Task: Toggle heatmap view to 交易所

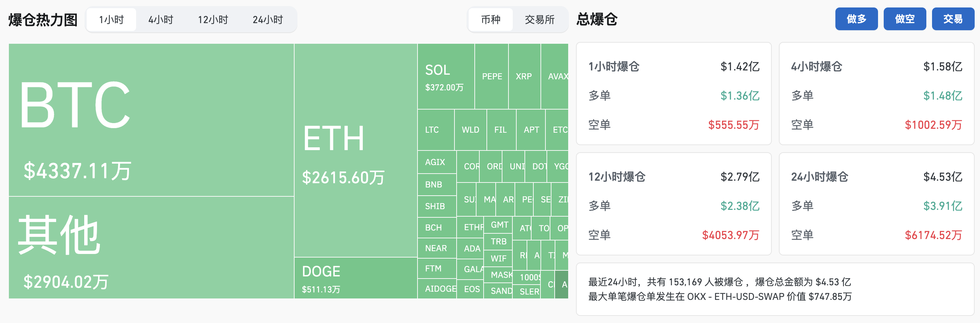Action: click(539, 20)
